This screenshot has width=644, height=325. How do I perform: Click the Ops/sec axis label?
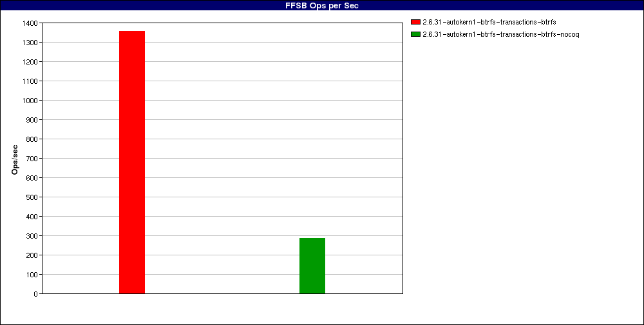click(15, 160)
